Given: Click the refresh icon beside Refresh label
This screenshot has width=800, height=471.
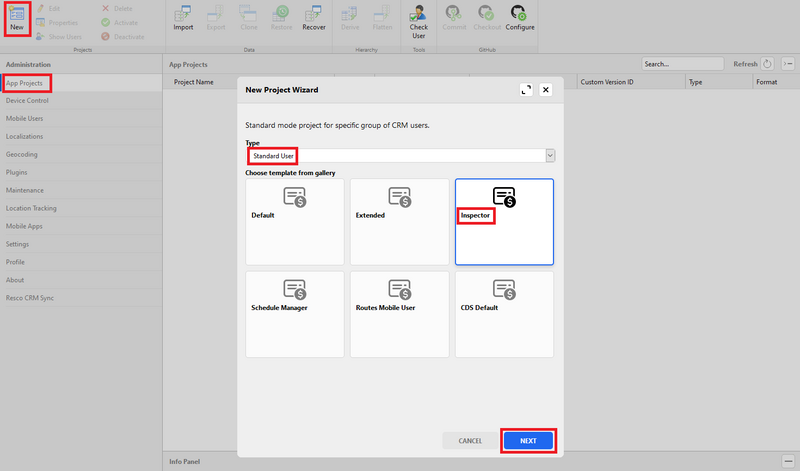Looking at the screenshot, I should [x=768, y=63].
